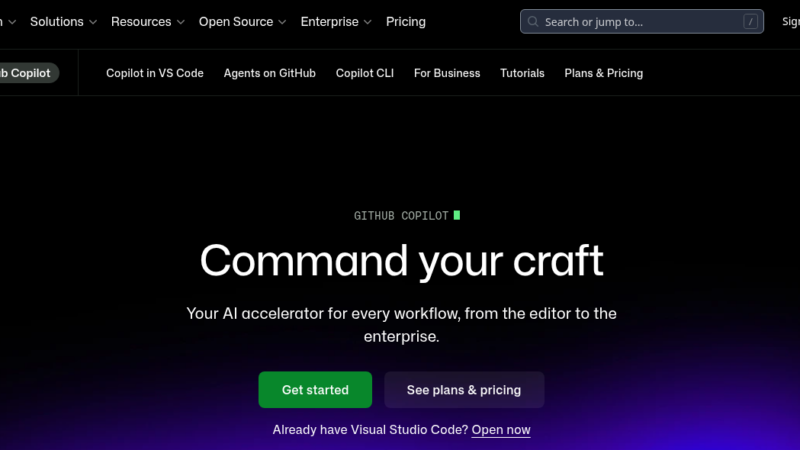Open the Tutorials tab
The image size is (800, 450).
522,73
